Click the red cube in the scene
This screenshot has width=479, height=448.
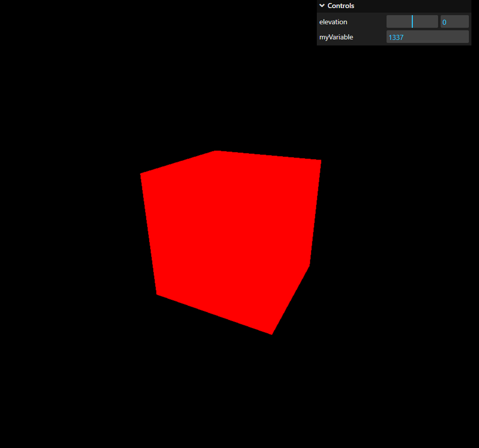tap(230, 241)
